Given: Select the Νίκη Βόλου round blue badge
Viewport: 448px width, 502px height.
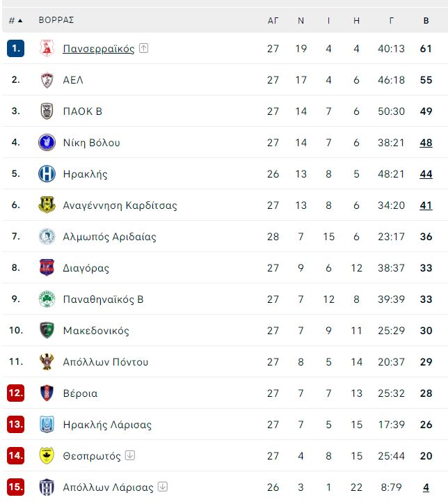Looking at the screenshot, I should [x=47, y=143].
